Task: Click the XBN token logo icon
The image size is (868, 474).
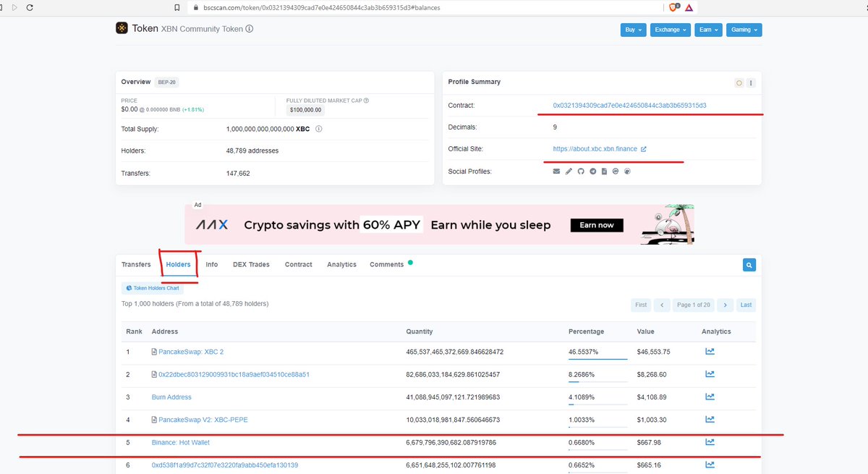Action: (122, 28)
